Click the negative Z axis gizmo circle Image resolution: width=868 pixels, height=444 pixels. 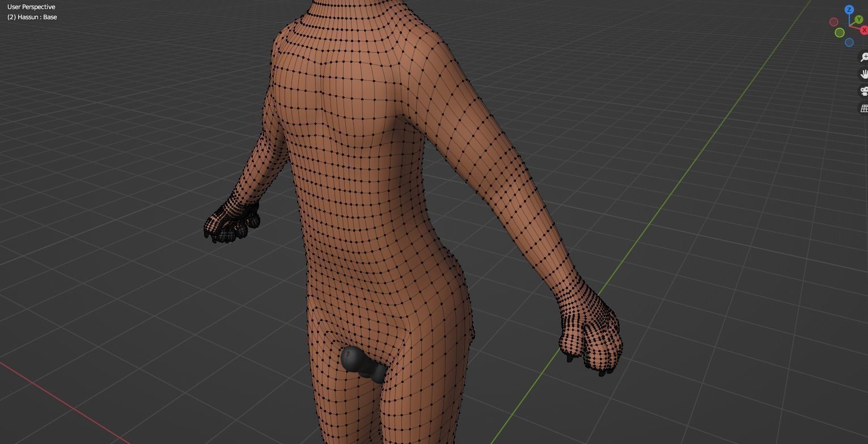(x=849, y=42)
